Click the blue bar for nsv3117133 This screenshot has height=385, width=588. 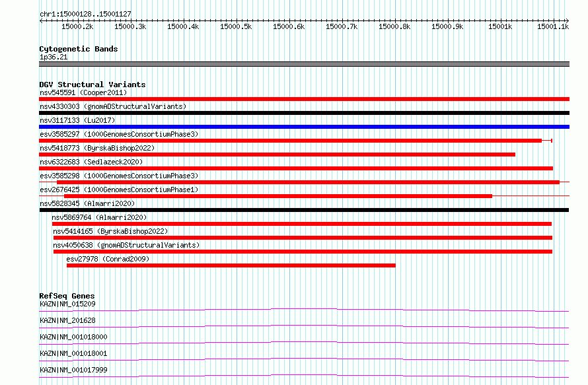pos(304,127)
